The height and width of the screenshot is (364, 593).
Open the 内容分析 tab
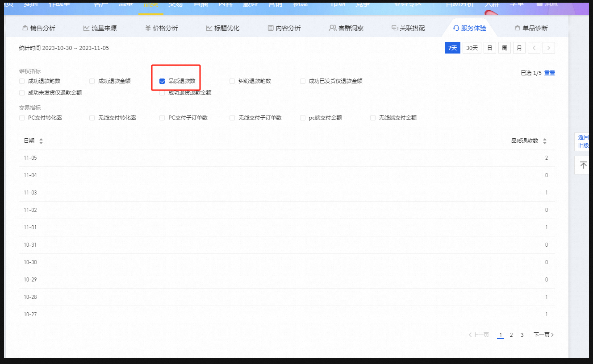click(x=284, y=28)
